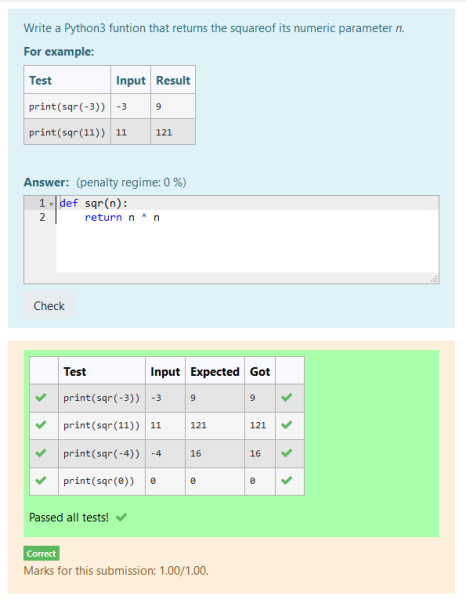Click the 'Answer:' label
The image size is (466, 599).
click(46, 183)
